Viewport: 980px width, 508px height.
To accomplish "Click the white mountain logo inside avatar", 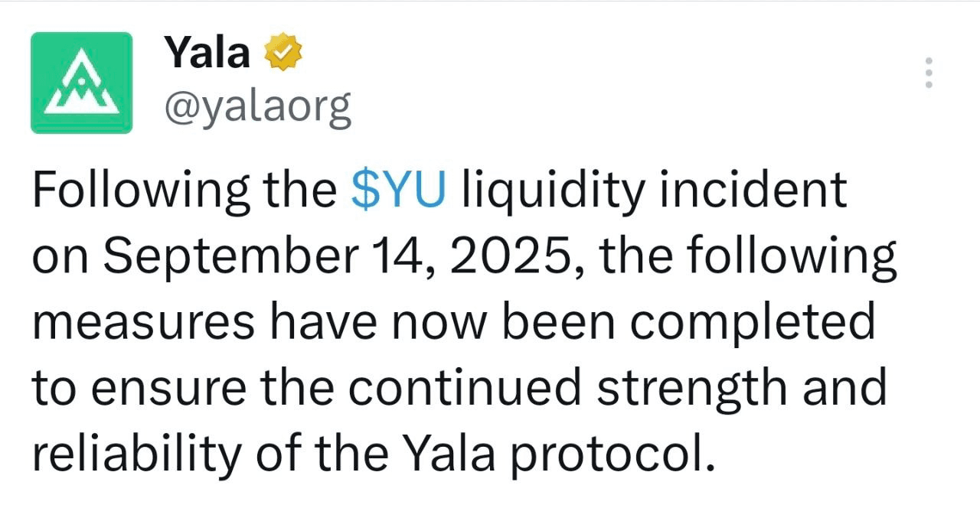I will [x=81, y=84].
